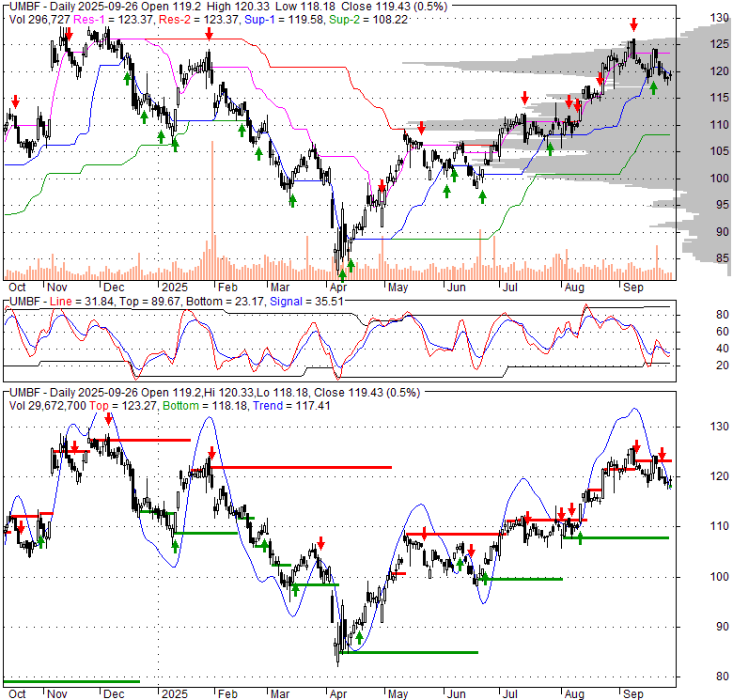The image size is (733, 700).
Task: Select the 'Sep' label under the bottom chart
Action: (x=633, y=694)
